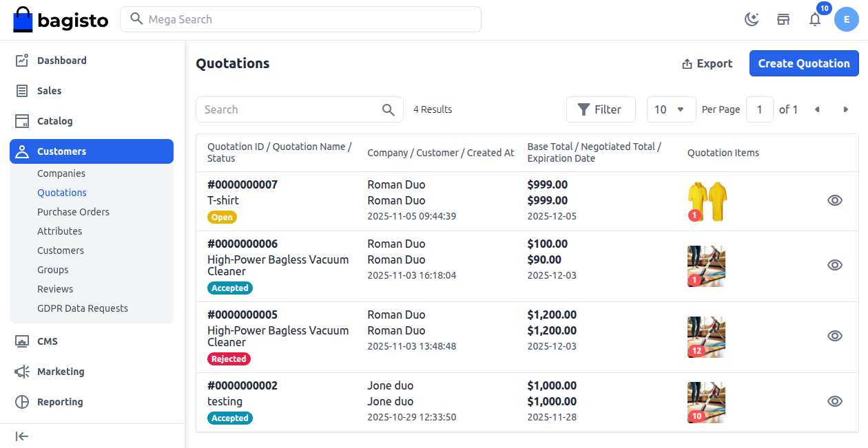This screenshot has height=448, width=868.
Task: Open the Reporting sidebar icon
Action: click(x=22, y=402)
